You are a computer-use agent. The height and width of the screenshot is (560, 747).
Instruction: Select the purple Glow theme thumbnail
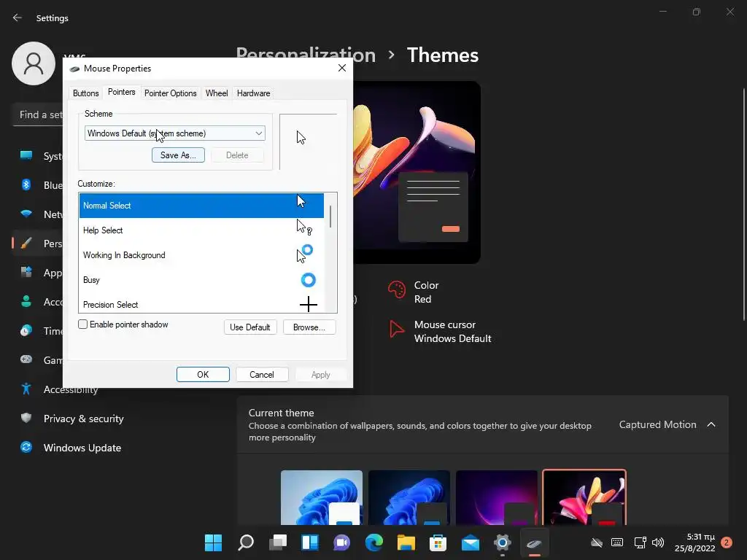pos(496,497)
